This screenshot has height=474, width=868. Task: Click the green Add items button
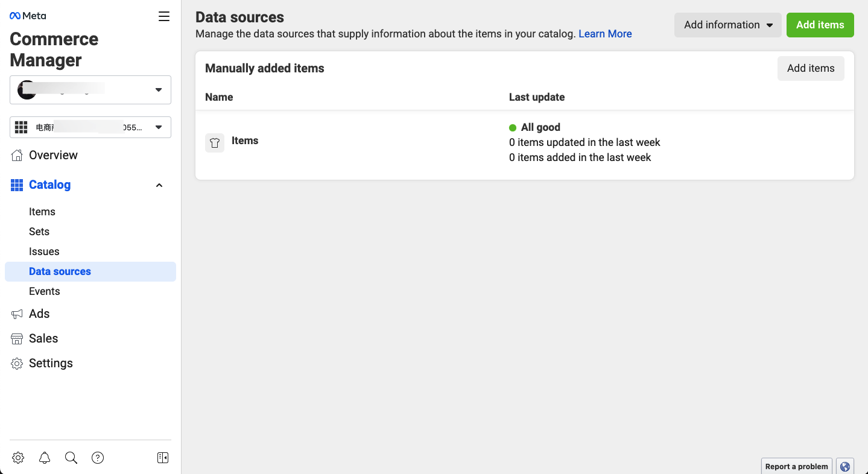coord(820,25)
